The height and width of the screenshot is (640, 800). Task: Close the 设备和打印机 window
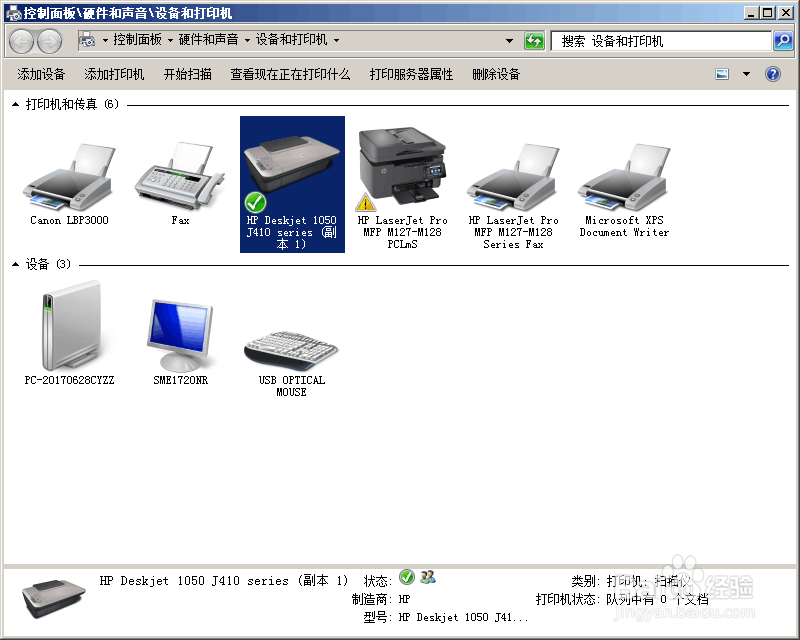tap(785, 13)
